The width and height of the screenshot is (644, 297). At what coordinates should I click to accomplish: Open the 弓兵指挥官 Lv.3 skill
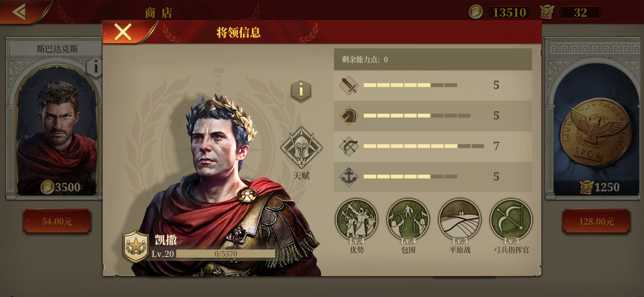511,220
